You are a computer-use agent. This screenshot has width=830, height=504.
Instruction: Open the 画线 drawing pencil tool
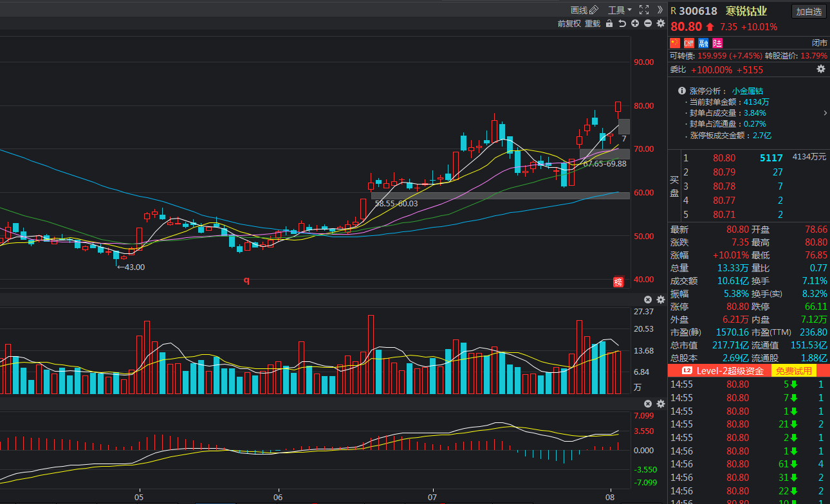pos(584,10)
